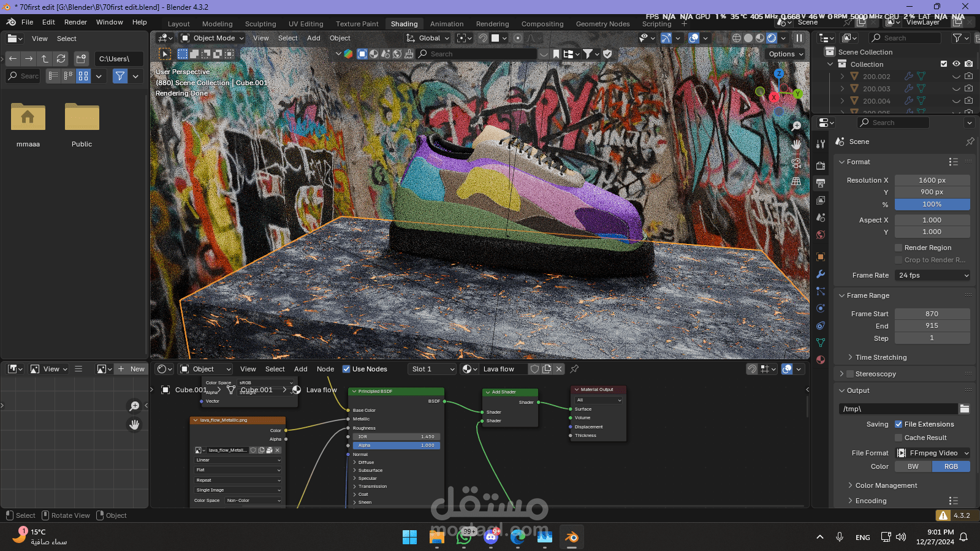This screenshot has width=980, height=551.
Task: Browse output folder for /tmp\ path
Action: coord(965,409)
